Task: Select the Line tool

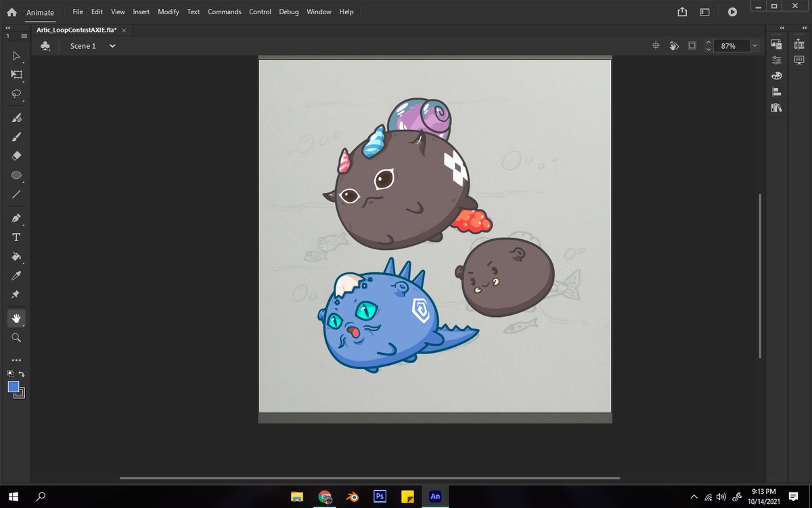Action: pos(17,194)
